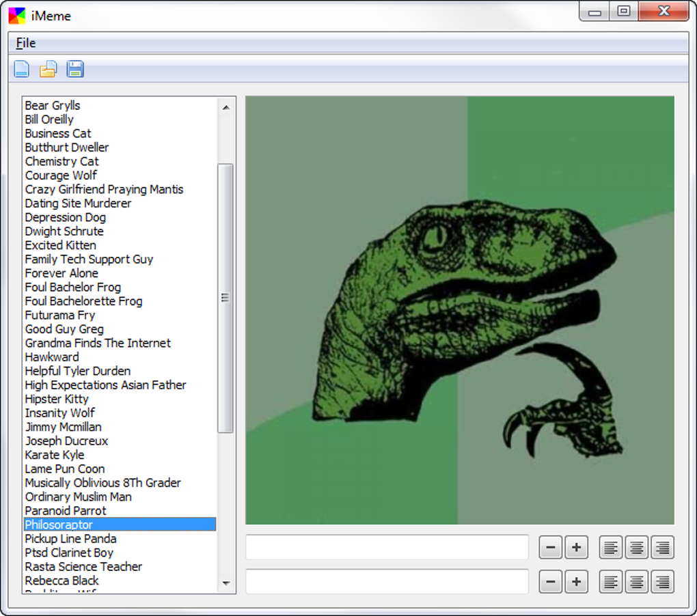Viewport: 697px width, 616px height.
Task: Center-align the bottom caption text
Action: point(637,582)
